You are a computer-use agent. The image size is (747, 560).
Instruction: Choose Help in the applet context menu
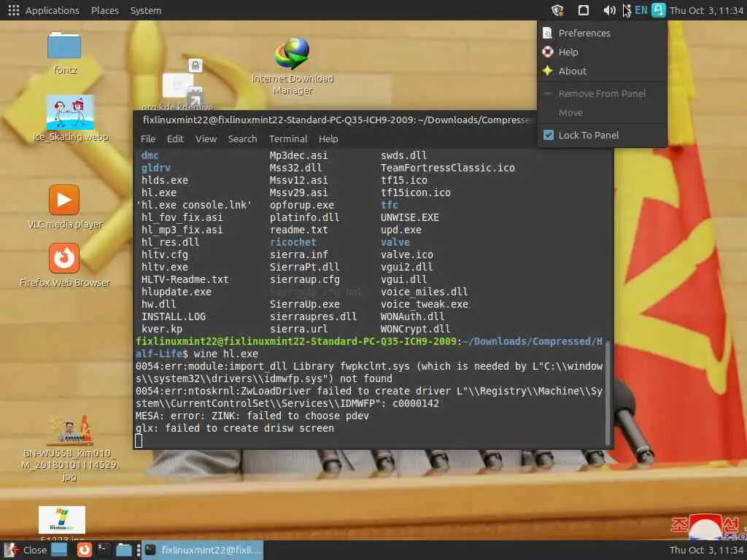(602, 52)
